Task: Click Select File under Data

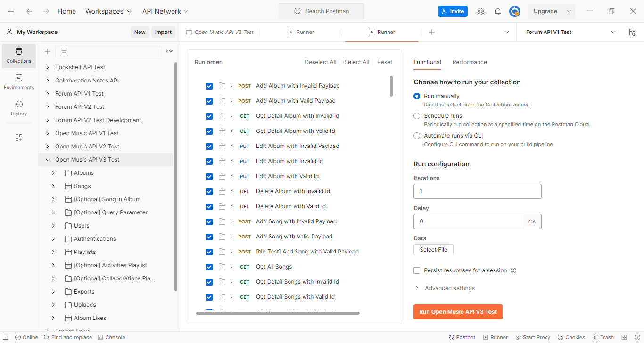Action: [433, 250]
